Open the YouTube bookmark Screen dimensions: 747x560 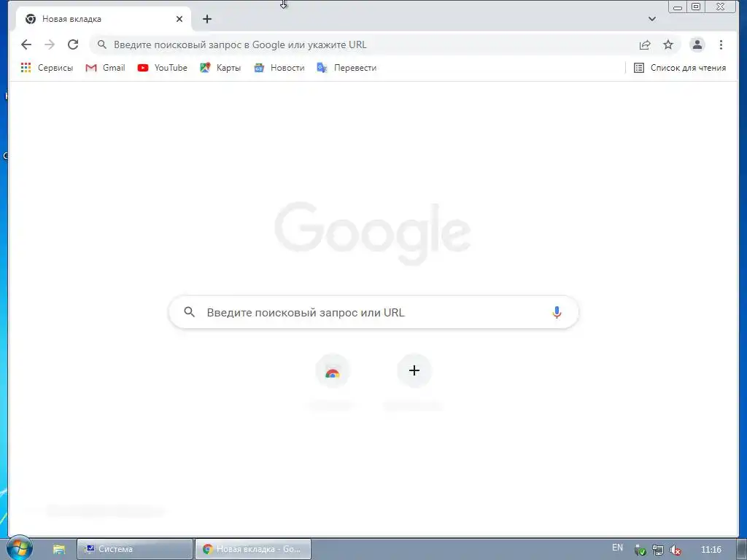pos(162,68)
